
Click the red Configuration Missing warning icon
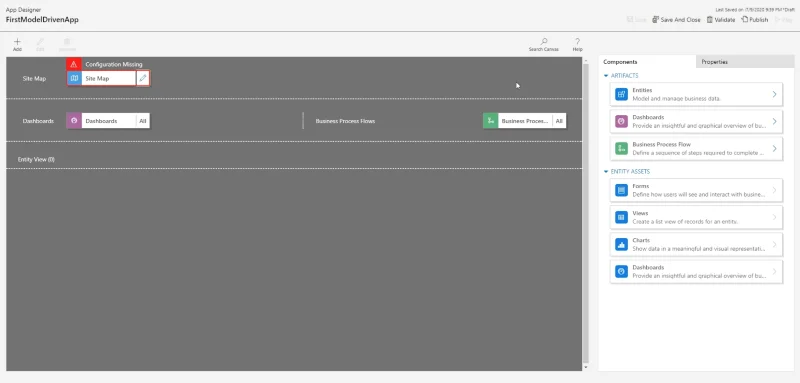(74, 64)
